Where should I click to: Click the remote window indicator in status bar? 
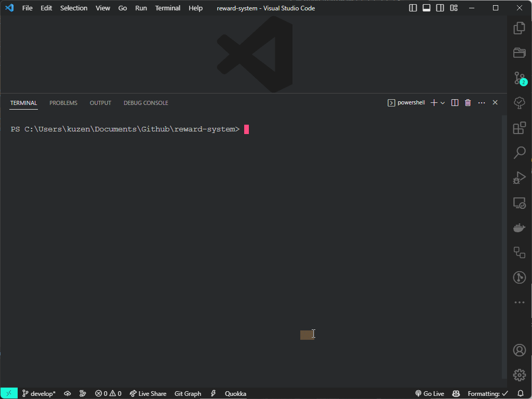coord(9,394)
